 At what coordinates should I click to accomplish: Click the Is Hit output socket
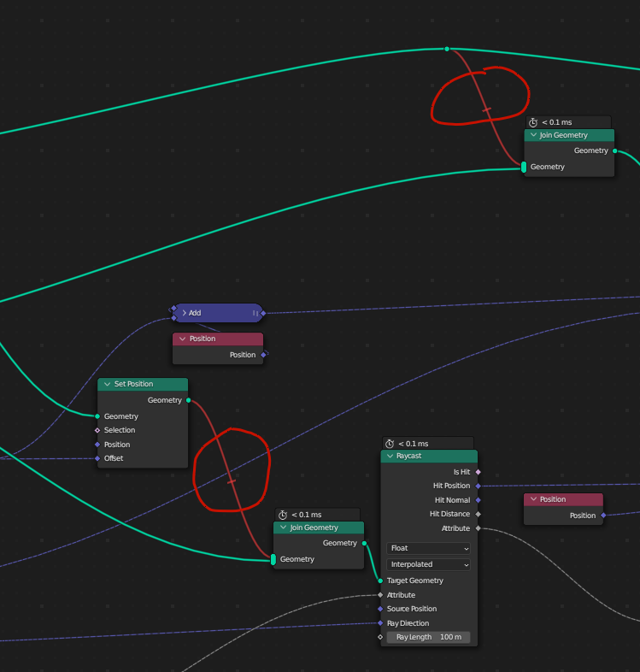click(478, 472)
